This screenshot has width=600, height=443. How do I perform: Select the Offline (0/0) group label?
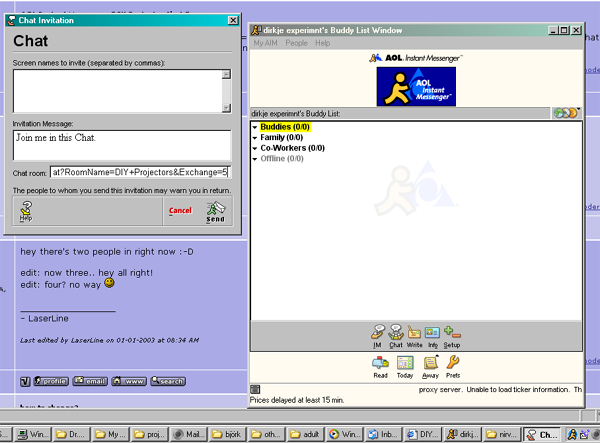coord(282,158)
